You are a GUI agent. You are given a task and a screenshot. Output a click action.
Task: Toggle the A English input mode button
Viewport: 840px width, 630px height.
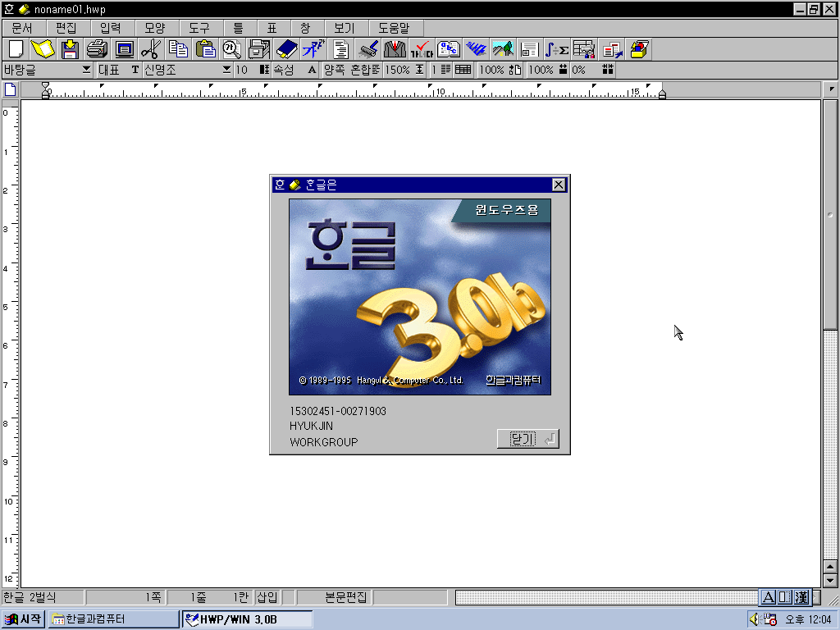point(768,597)
